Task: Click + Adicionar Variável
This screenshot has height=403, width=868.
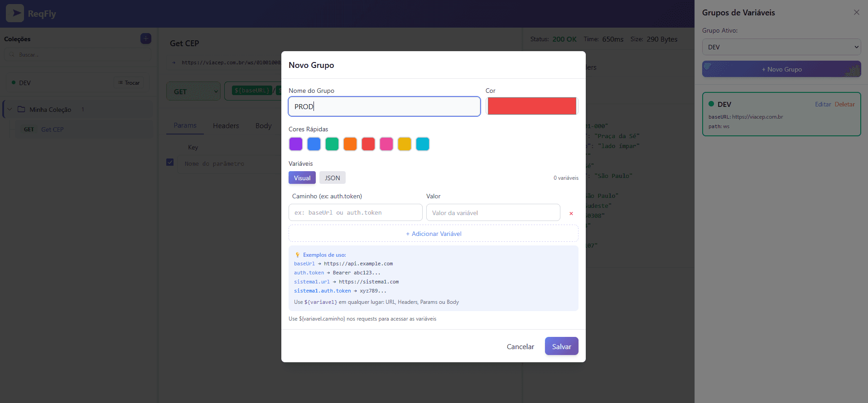Action: [x=434, y=234]
